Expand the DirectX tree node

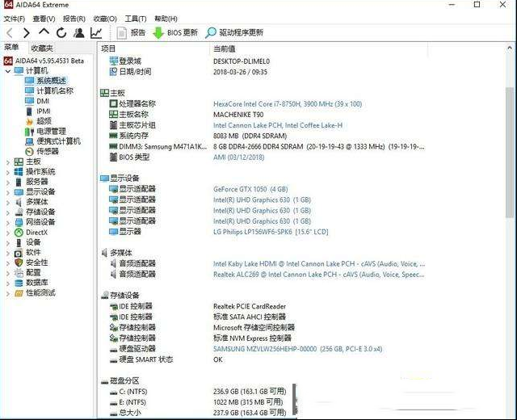8,233
